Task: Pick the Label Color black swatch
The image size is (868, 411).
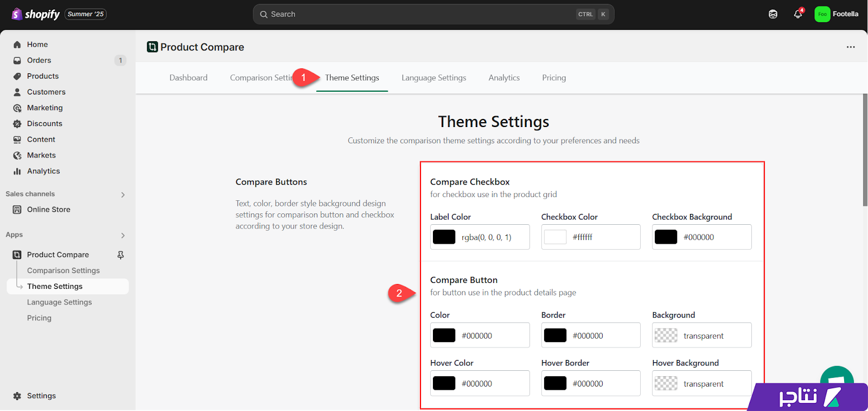Action: [x=444, y=237]
